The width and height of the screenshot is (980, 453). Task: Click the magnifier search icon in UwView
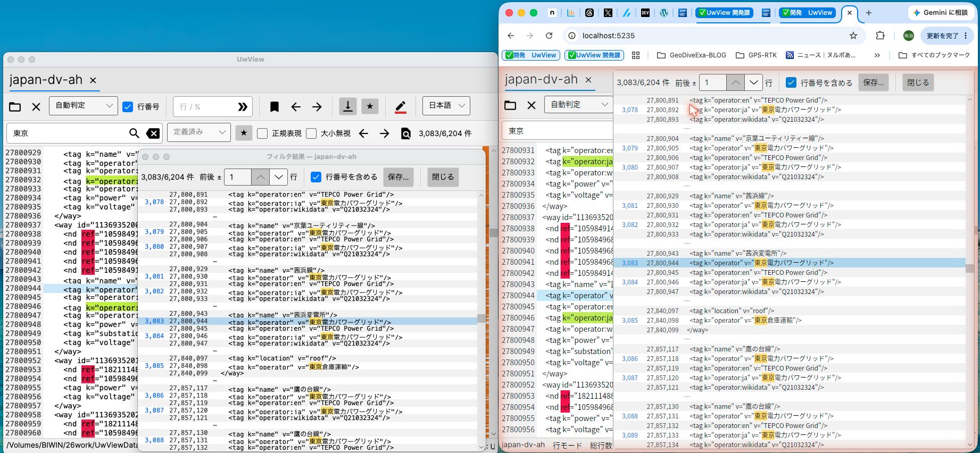(134, 133)
